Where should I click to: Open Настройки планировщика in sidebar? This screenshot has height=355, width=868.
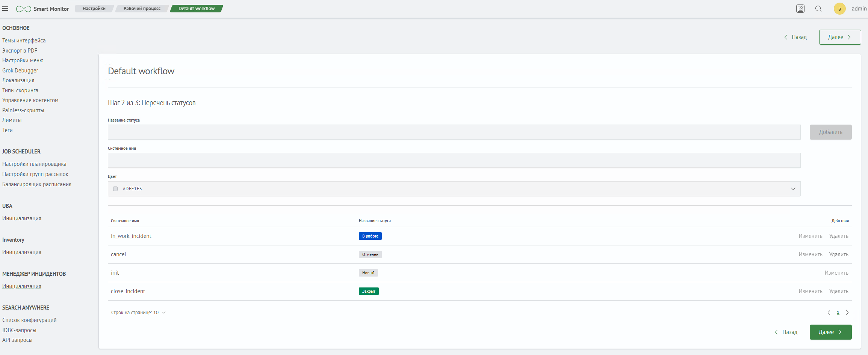34,164
